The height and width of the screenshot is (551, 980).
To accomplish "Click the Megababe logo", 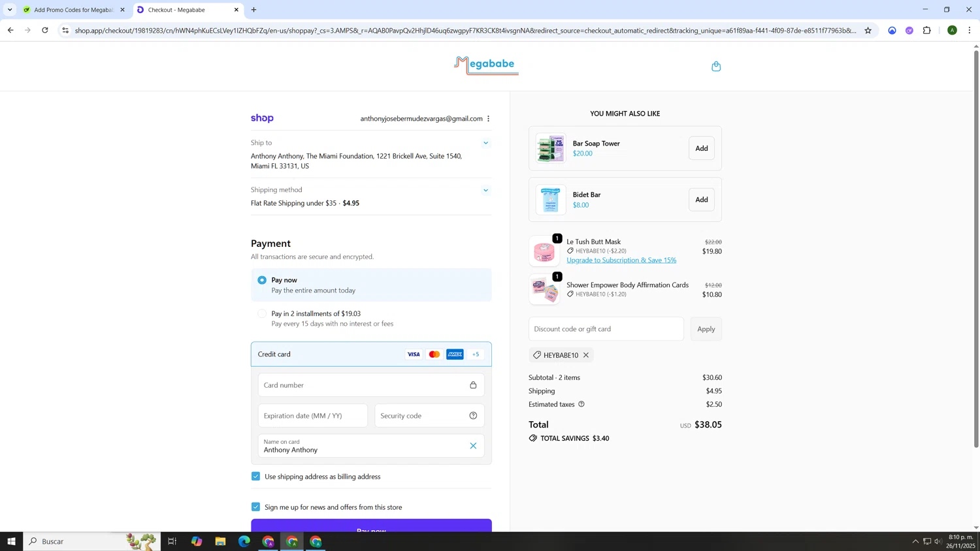I will coord(486,65).
